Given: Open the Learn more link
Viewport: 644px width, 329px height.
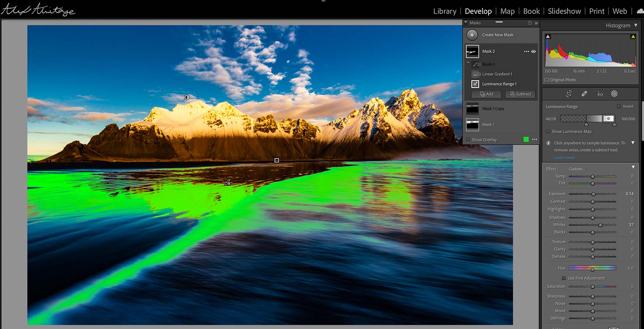Looking at the screenshot, I should click(564, 158).
